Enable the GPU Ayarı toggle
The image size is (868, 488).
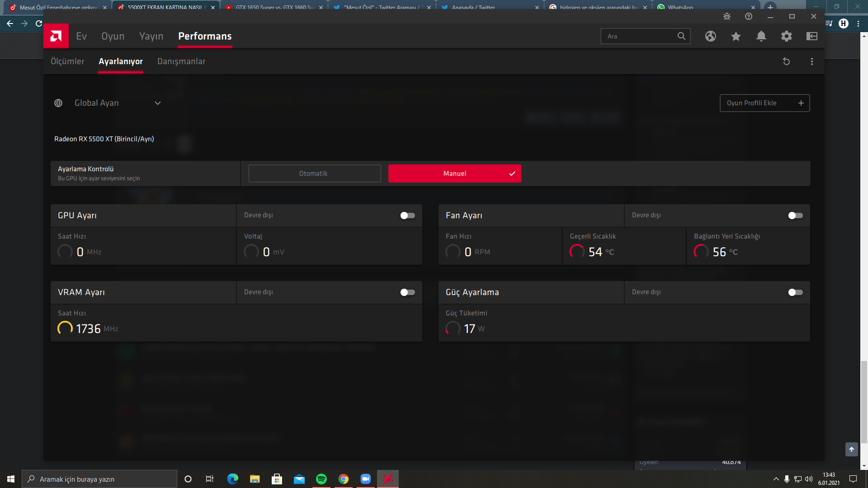(408, 216)
